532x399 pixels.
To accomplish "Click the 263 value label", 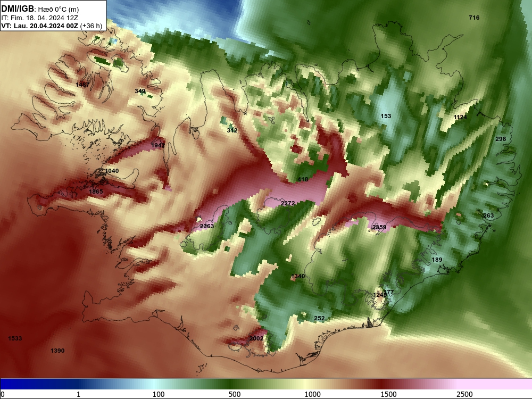I will click(x=488, y=215).
